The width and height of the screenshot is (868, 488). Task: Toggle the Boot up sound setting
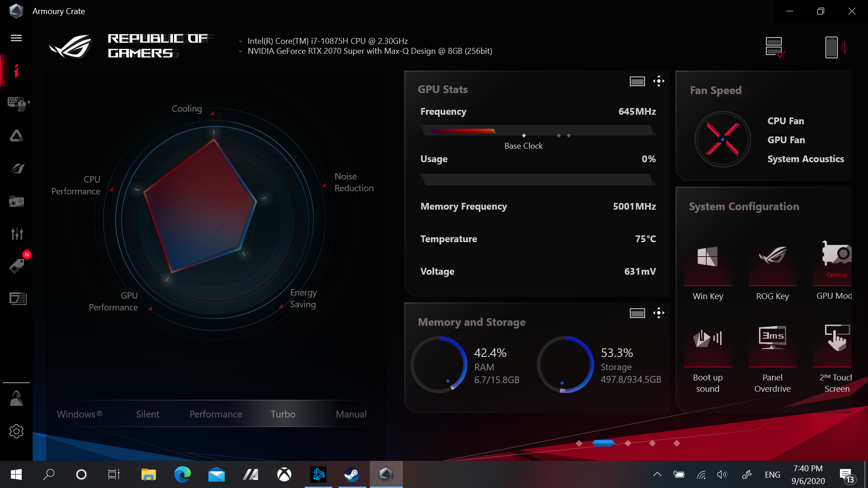(708, 359)
